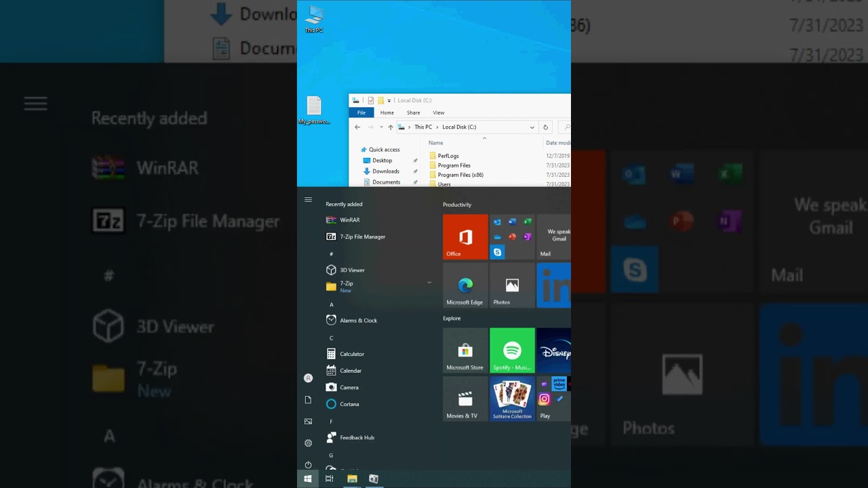Screen dimensions: 868x488
Task: Click the C letter header in app list
Action: click(x=331, y=338)
